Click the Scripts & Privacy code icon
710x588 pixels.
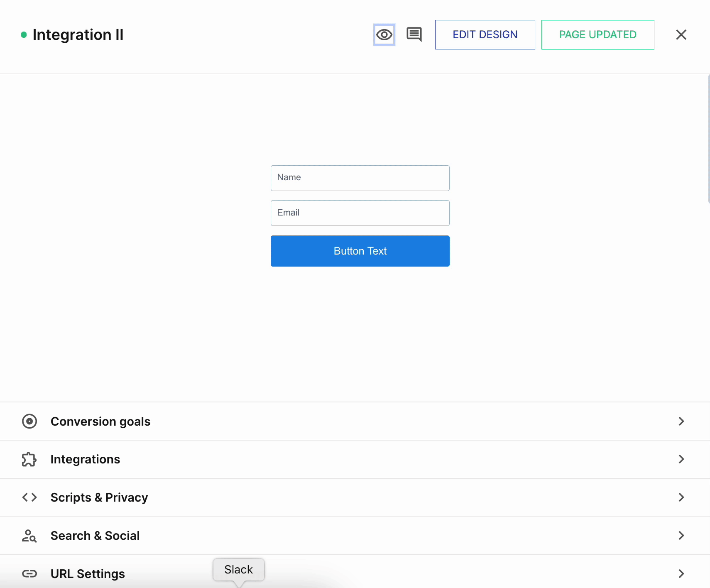[x=29, y=497]
